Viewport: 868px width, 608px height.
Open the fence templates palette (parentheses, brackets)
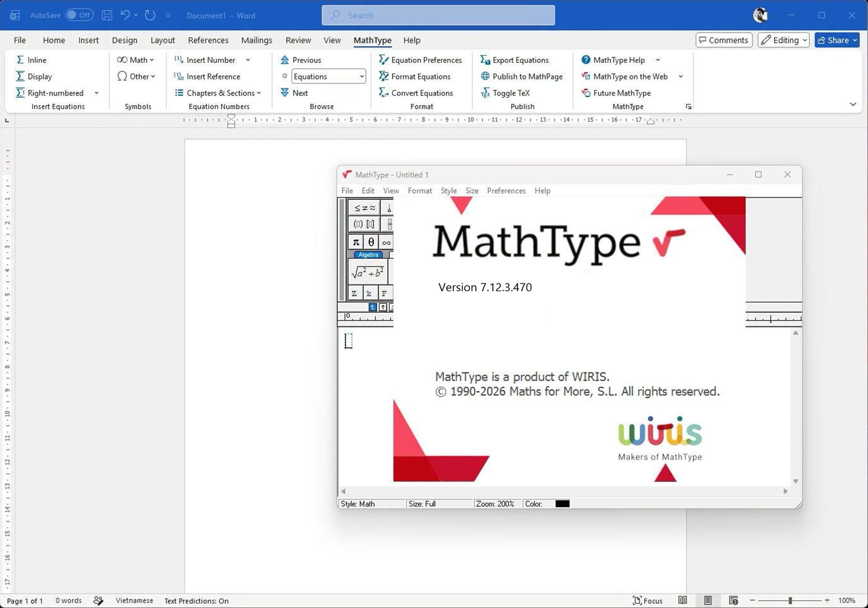pyautogui.click(x=364, y=224)
